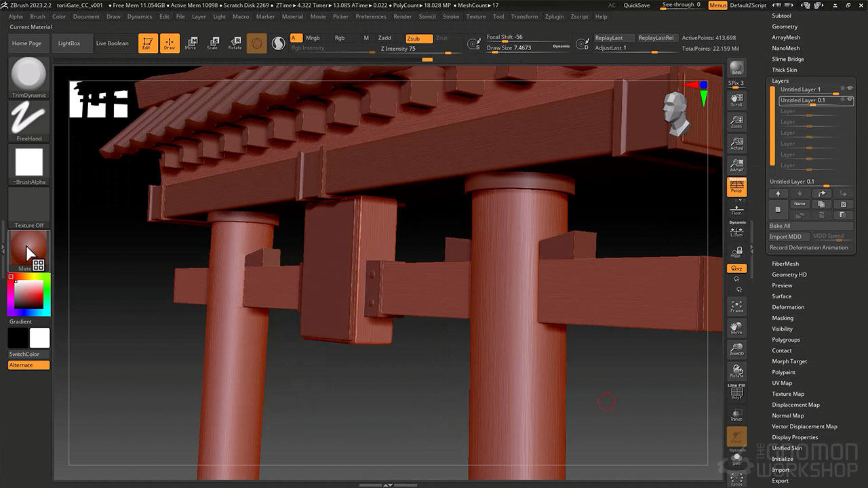
Task: Activate the Scale tool icon
Action: (212, 43)
